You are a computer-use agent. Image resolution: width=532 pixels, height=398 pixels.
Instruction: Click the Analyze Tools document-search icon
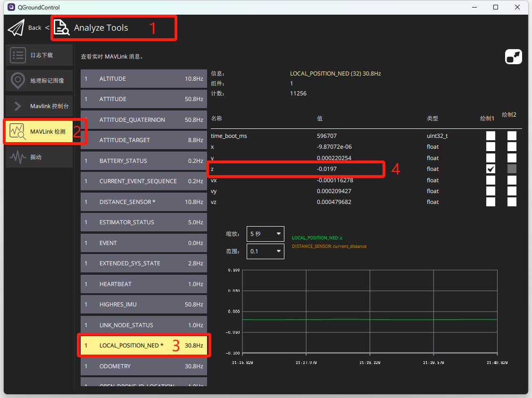(61, 27)
